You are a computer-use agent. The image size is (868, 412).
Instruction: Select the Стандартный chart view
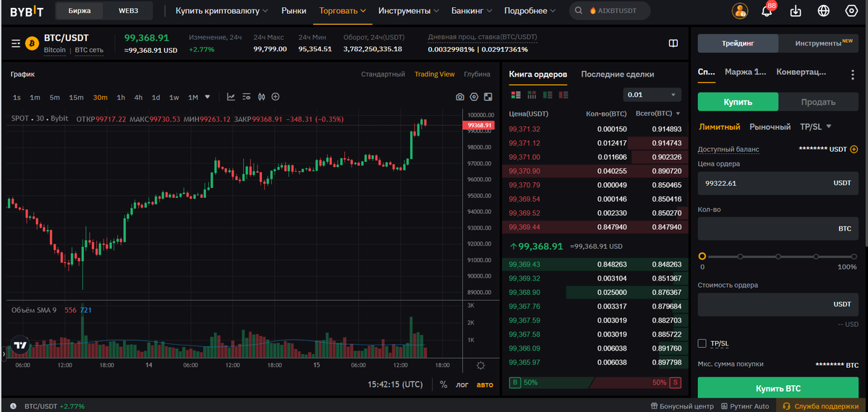[x=383, y=74]
